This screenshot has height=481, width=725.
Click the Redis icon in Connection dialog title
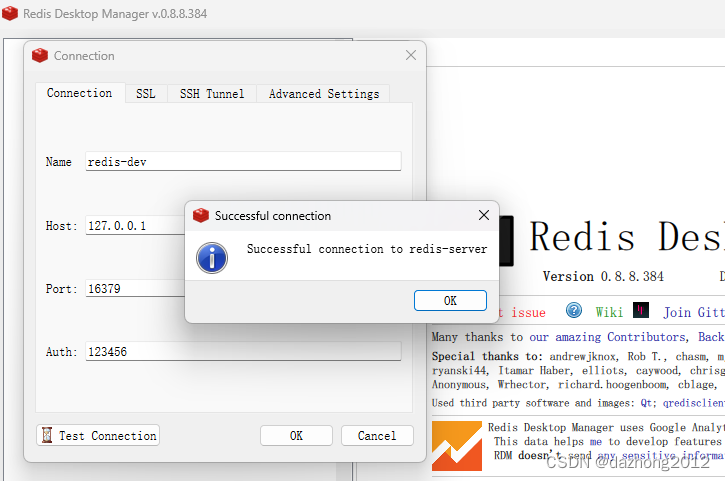40,56
